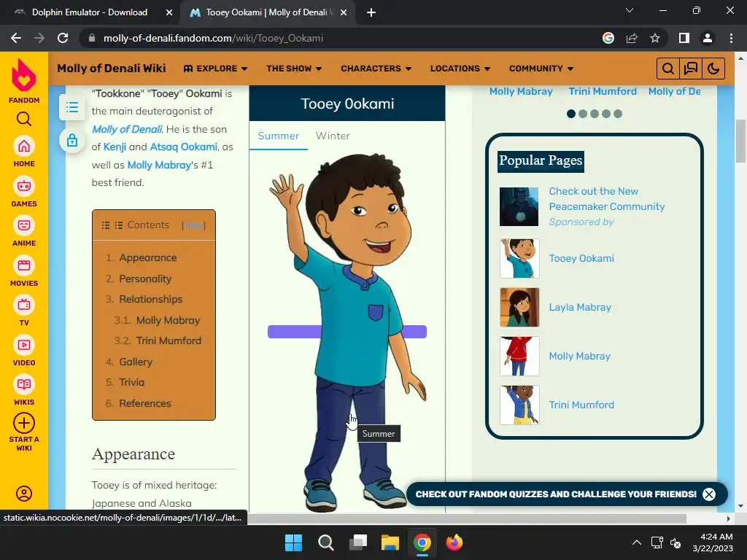The height and width of the screenshot is (560, 747).
Task: Expand the LOCATIONS dropdown
Action: [x=460, y=69]
